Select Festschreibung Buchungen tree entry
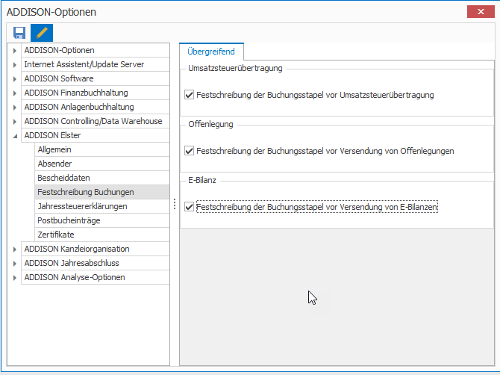This screenshot has width=500, height=375. [x=102, y=192]
